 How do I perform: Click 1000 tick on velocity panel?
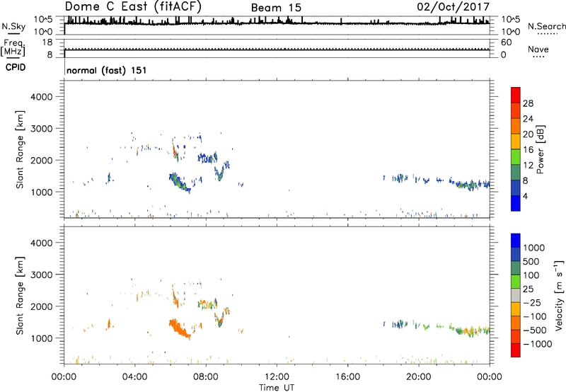(41, 338)
